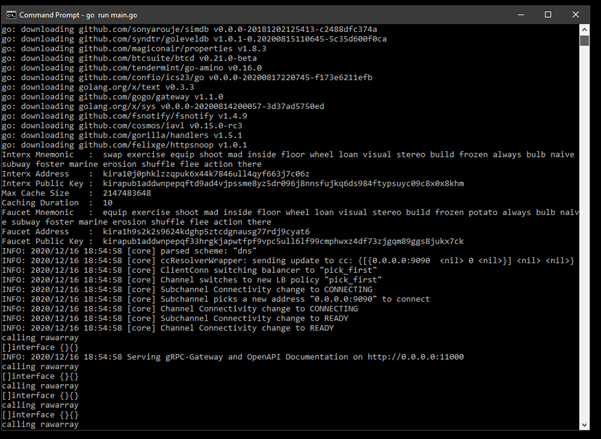Click the line downloading gorilla/handlers v1.5.1

(x=122, y=135)
